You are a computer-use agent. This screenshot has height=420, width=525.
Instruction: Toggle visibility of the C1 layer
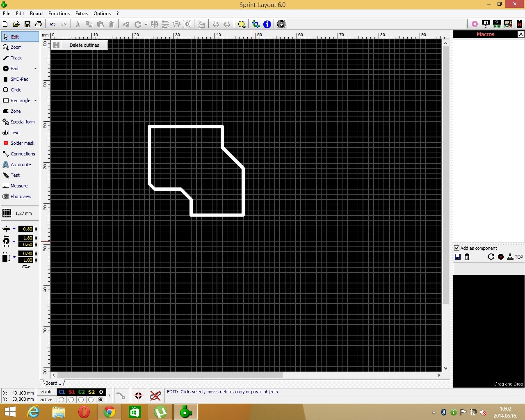point(62,392)
